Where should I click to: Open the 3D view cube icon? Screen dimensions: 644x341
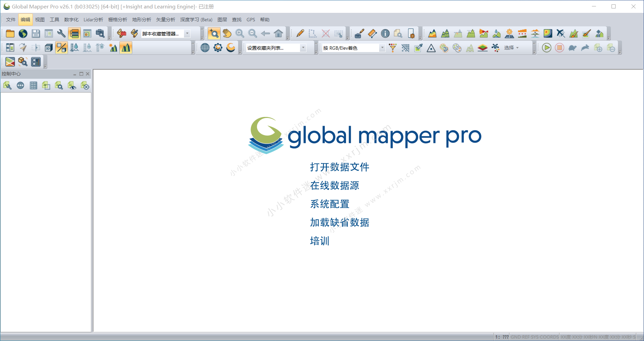49,48
